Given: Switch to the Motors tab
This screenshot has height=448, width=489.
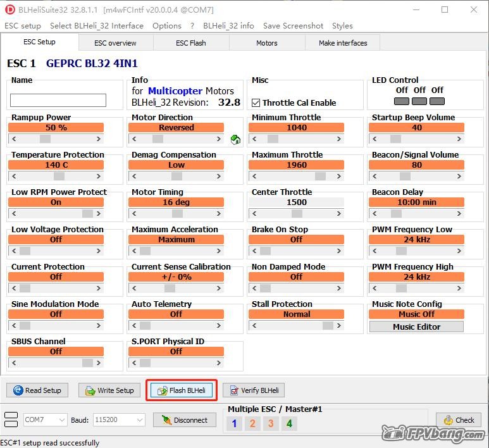Looking at the screenshot, I should pyautogui.click(x=267, y=43).
